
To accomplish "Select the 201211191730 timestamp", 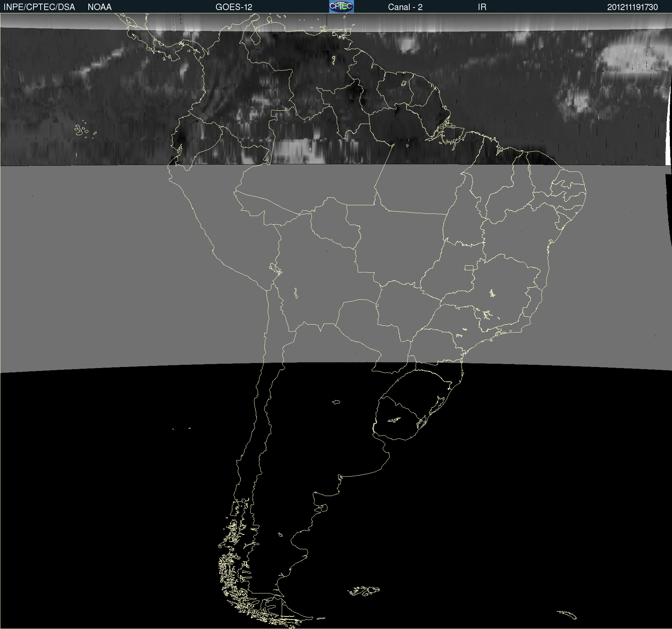I will tap(632, 7).
